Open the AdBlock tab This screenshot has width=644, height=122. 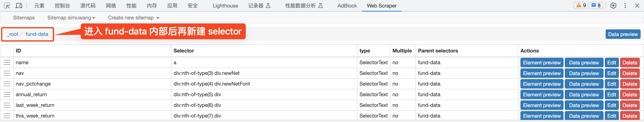tap(347, 6)
